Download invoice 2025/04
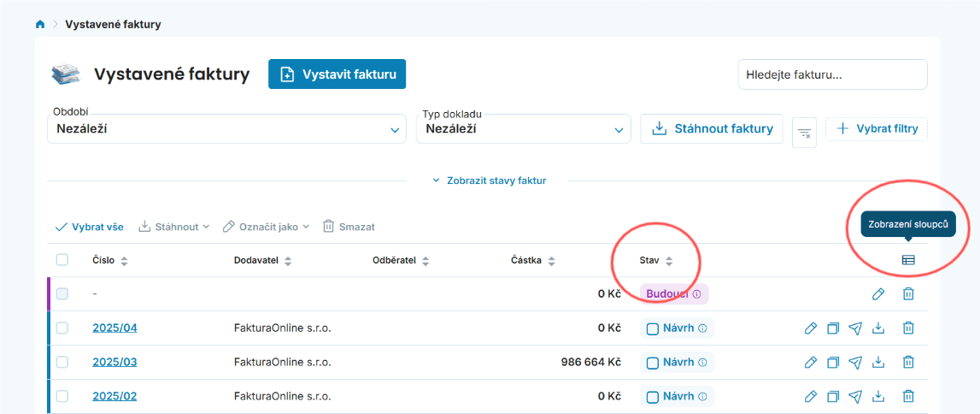This screenshot has height=414, width=980. (878, 328)
